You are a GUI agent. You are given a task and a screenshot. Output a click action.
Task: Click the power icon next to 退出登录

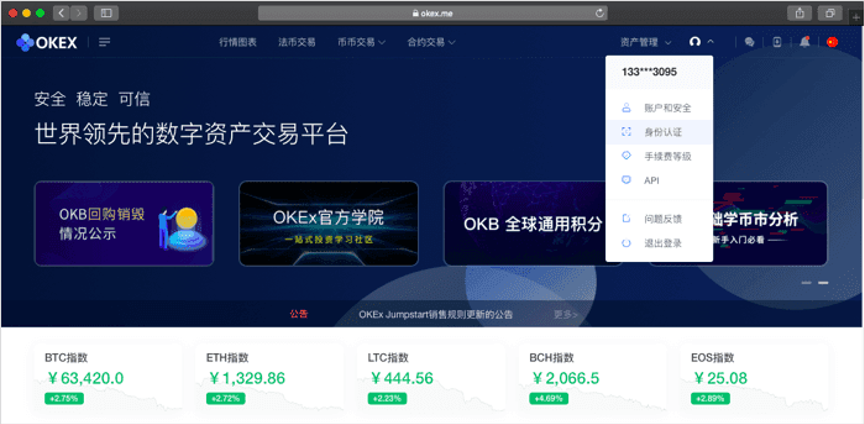click(626, 243)
